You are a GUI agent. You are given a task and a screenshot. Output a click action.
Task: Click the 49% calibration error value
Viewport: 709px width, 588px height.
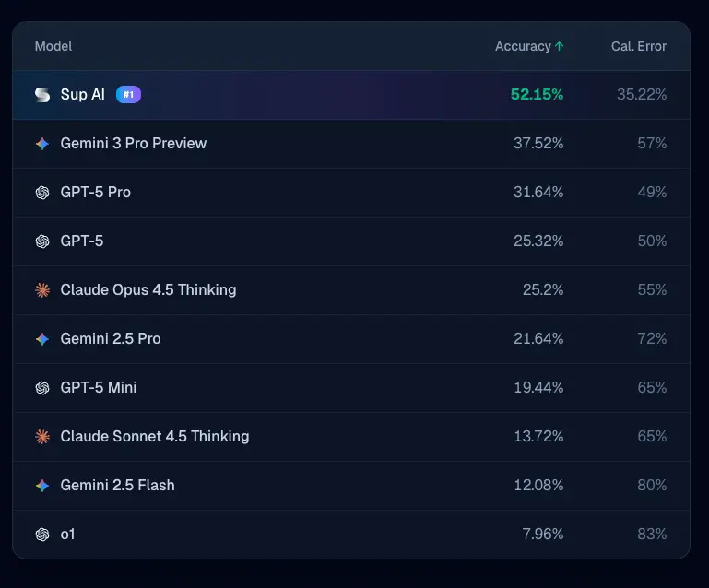tap(652, 192)
